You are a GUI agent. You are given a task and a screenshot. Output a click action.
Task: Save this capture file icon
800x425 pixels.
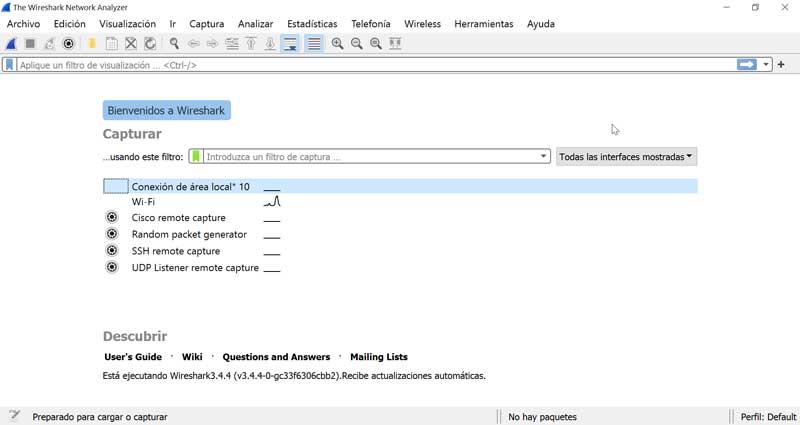click(111, 44)
